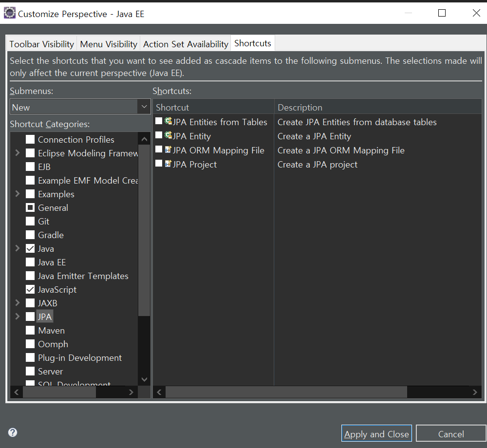Click the Eclipse icon in the title bar
Screen dimensions: 487x448
pos(10,13)
